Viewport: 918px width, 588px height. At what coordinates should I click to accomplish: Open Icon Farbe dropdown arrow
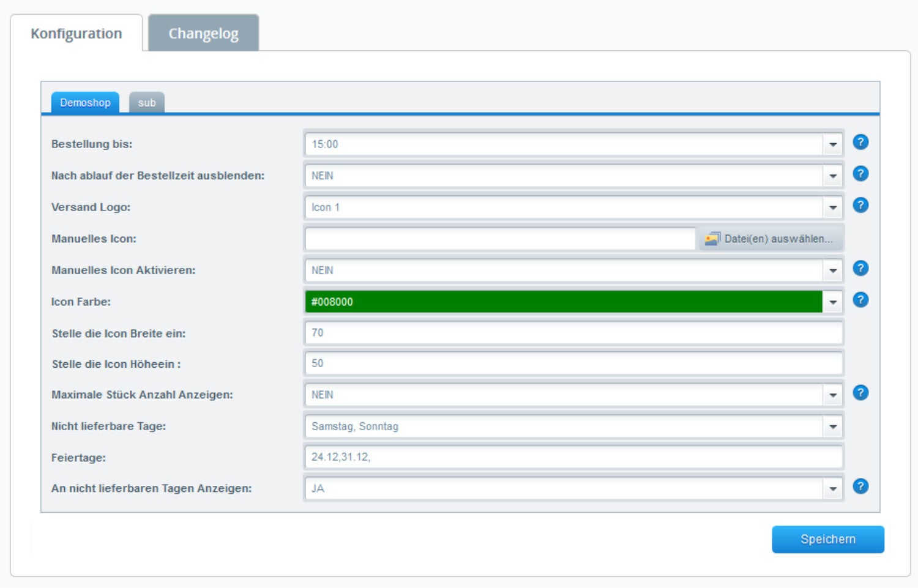[x=832, y=302]
